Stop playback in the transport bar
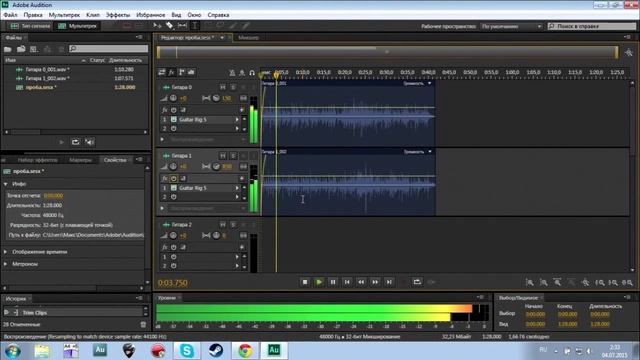This screenshot has height=360, width=640. pyautogui.click(x=305, y=282)
